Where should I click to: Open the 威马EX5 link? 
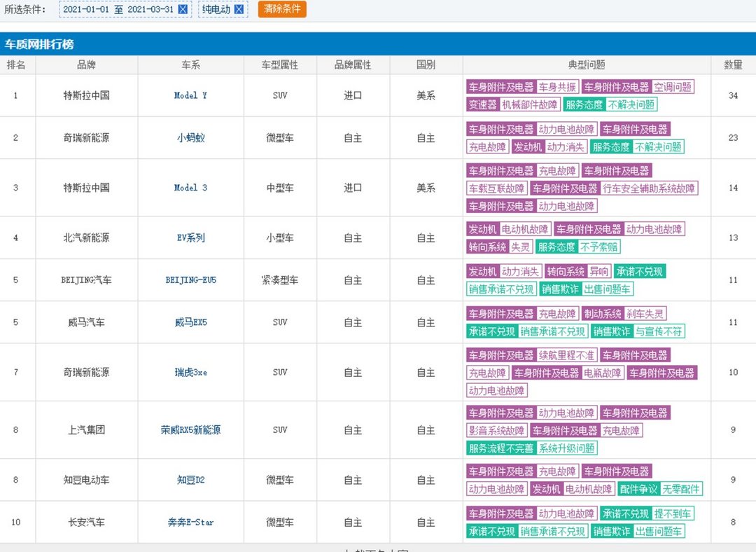pos(190,322)
